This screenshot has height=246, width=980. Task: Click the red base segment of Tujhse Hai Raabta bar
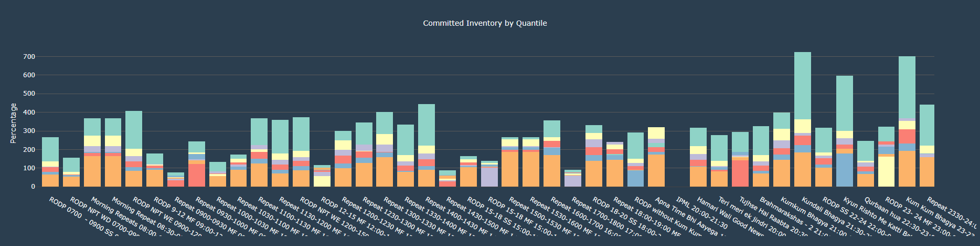tap(740, 173)
